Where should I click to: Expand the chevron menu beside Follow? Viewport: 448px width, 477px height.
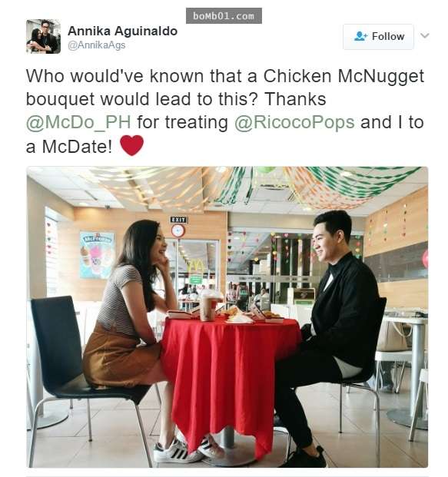(425, 35)
